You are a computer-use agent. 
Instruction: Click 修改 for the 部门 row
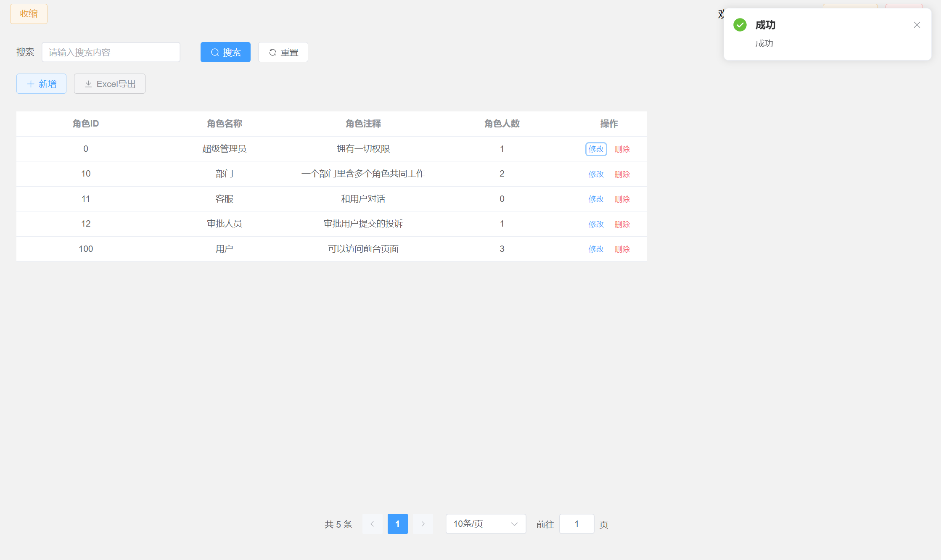596,174
